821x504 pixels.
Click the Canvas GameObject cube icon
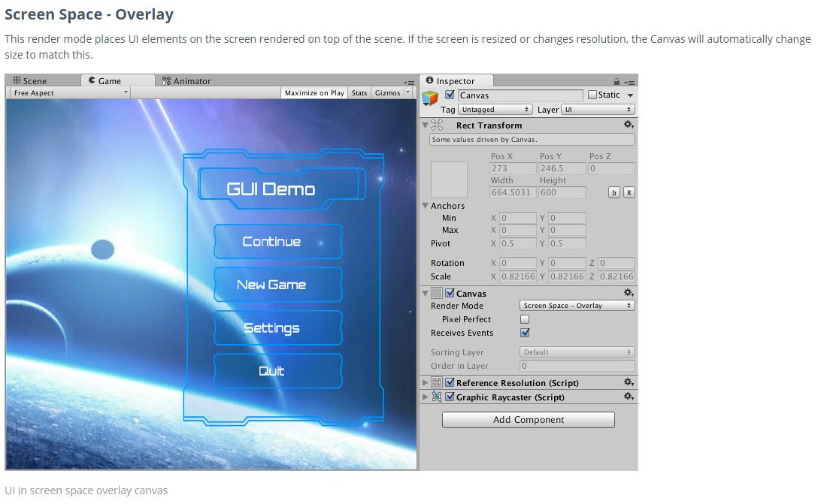(430, 98)
